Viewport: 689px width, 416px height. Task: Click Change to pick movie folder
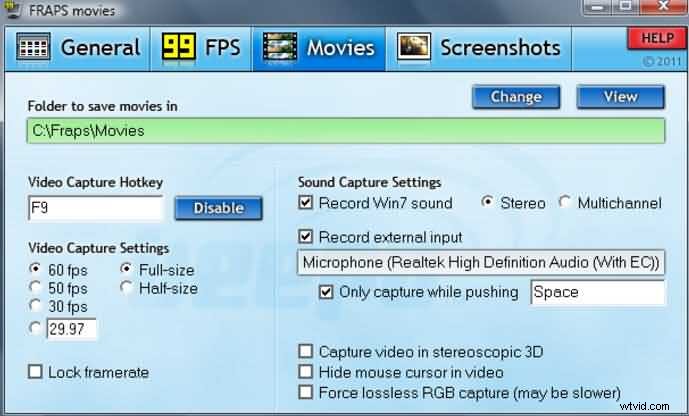515,97
